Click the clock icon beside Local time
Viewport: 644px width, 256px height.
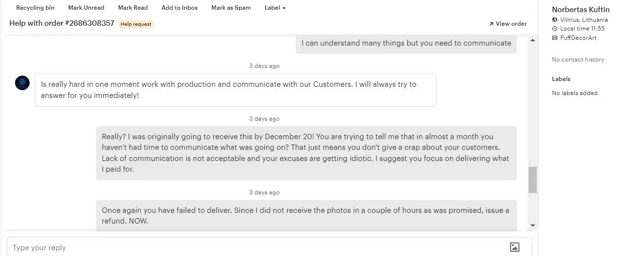pos(555,29)
